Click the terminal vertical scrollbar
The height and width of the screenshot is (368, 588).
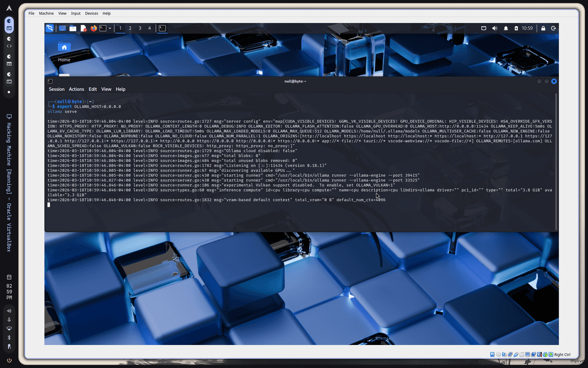pos(556,161)
